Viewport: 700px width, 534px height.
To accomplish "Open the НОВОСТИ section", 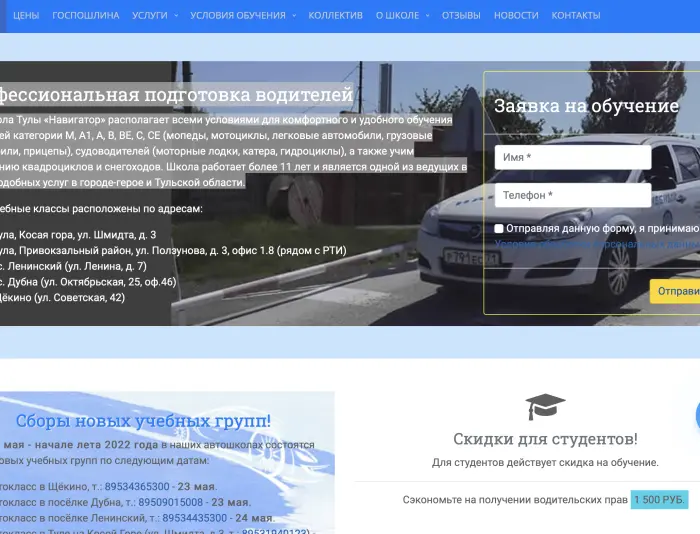I will 516,16.
